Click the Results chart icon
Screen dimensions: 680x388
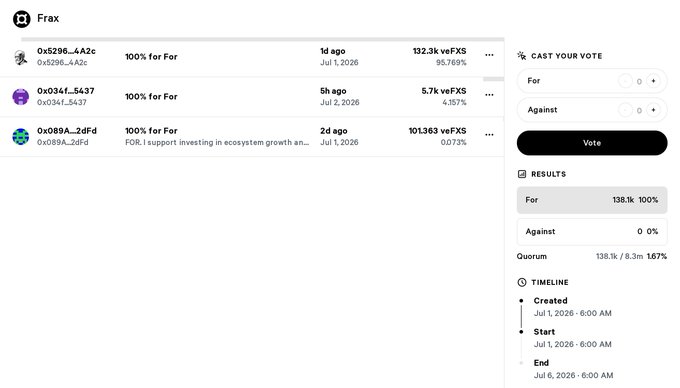point(522,174)
